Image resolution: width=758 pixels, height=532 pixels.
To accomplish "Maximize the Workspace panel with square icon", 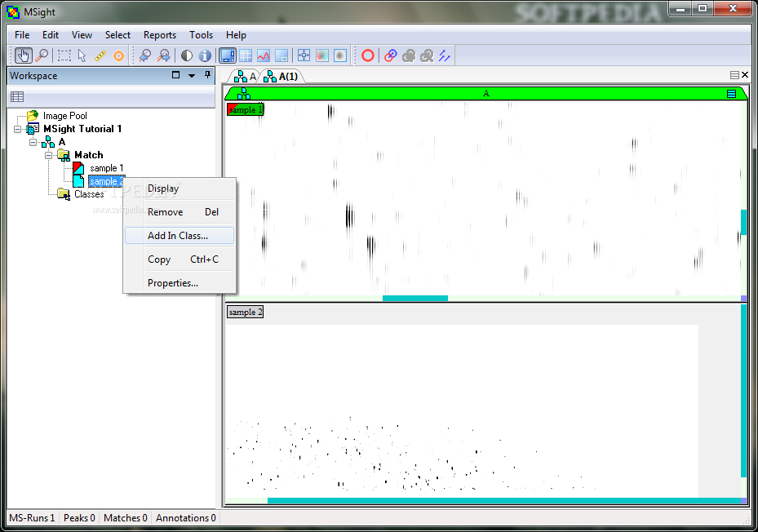I will coord(175,75).
